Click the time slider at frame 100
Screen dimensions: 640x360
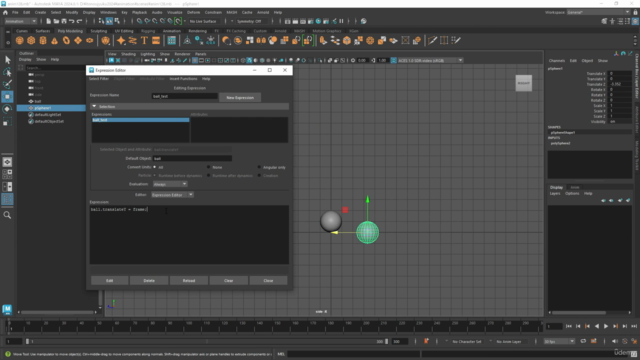point(189,327)
